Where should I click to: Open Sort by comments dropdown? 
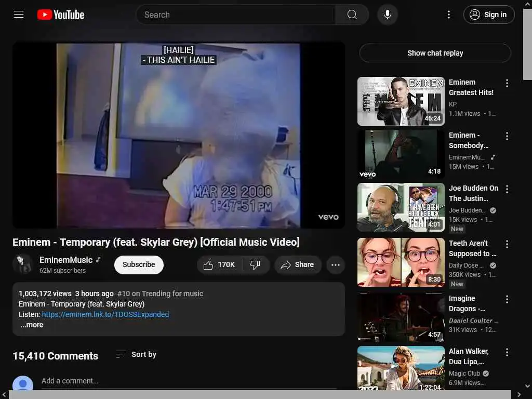[136, 354]
